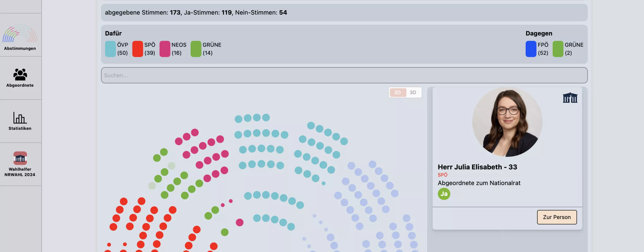Click the SPÖ party link on profile card
This screenshot has height=252, width=644.
(442, 175)
